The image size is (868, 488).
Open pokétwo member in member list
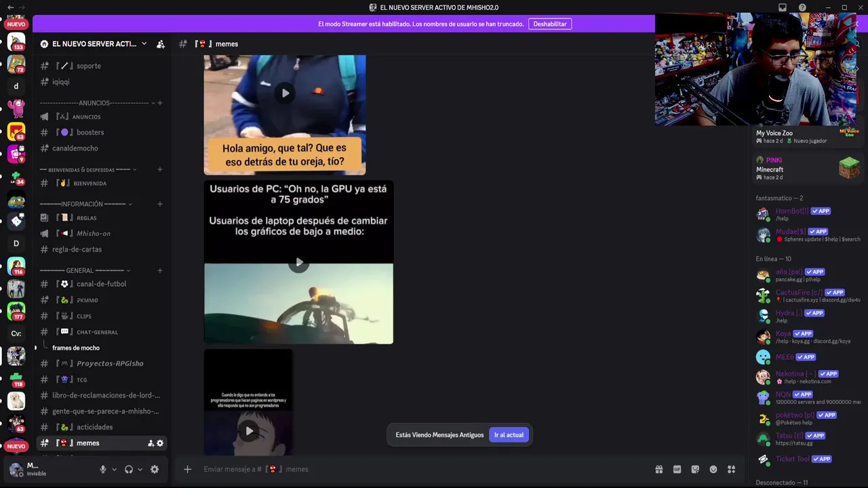tap(808, 418)
